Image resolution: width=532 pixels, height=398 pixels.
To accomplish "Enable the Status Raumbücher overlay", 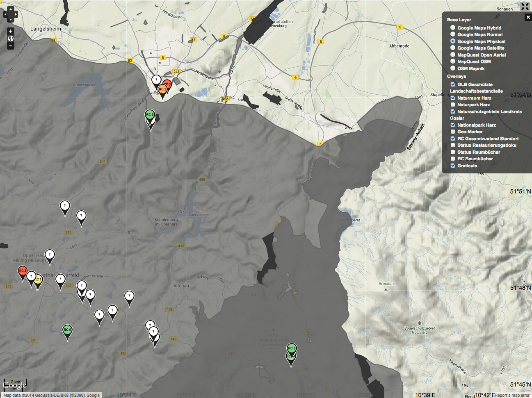I will [x=453, y=152].
